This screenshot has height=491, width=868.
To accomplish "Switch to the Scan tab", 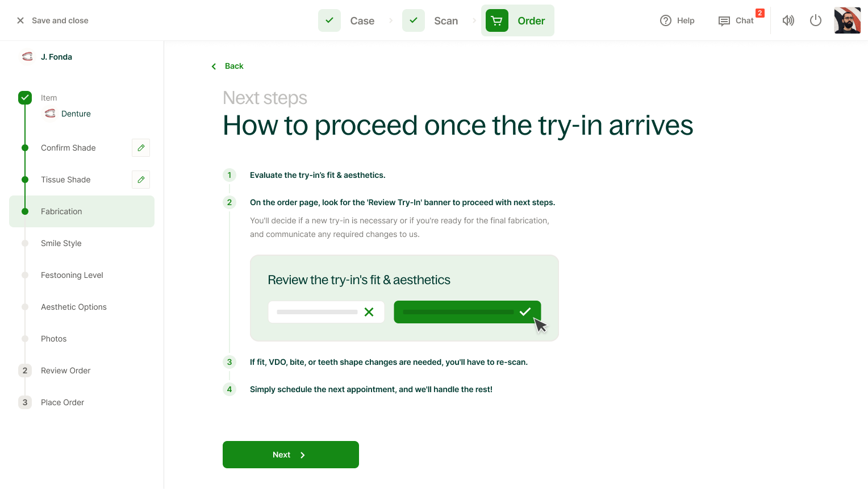I will (x=446, y=21).
